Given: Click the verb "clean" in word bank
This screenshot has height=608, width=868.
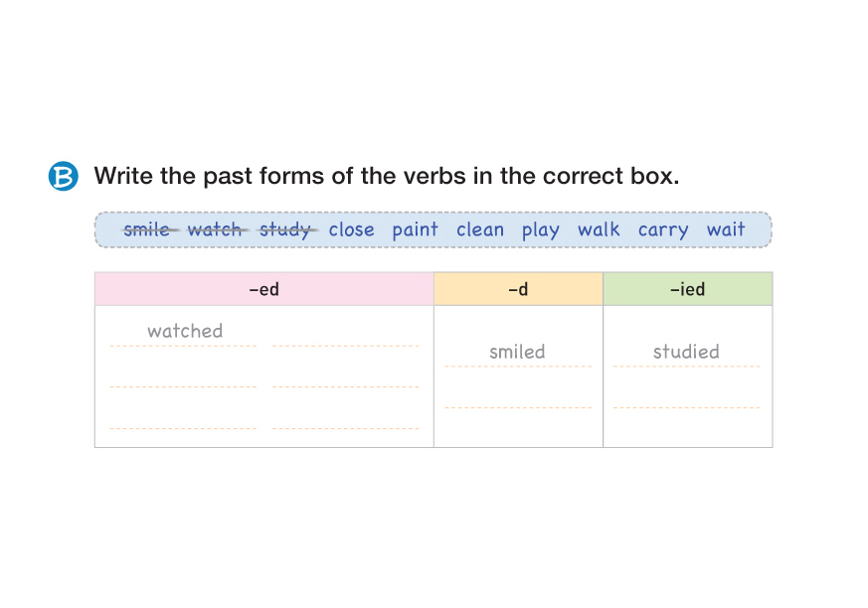Looking at the screenshot, I should pos(480,229).
